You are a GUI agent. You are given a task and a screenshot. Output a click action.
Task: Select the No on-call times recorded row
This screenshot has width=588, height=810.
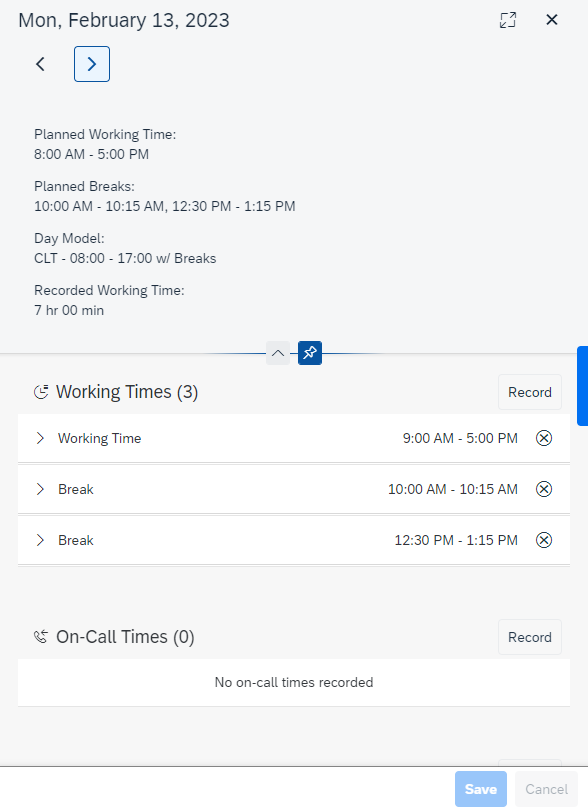click(x=293, y=682)
